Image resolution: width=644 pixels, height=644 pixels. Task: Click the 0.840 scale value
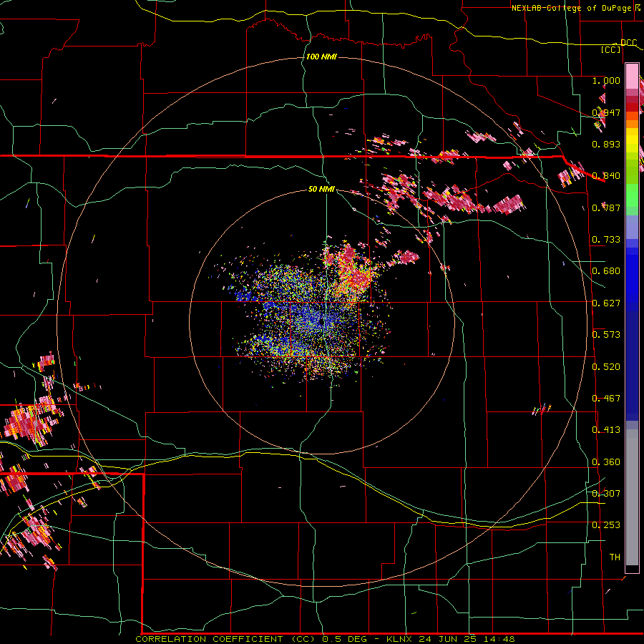606,176
